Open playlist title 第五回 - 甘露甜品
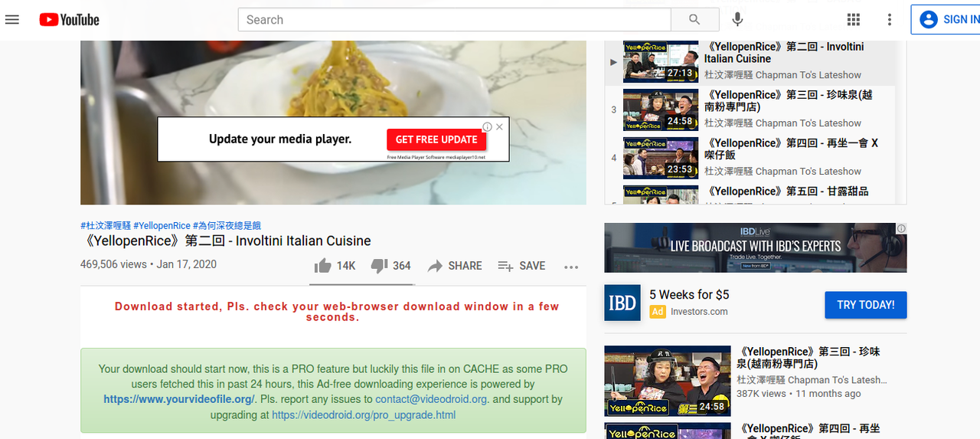 tap(786, 192)
